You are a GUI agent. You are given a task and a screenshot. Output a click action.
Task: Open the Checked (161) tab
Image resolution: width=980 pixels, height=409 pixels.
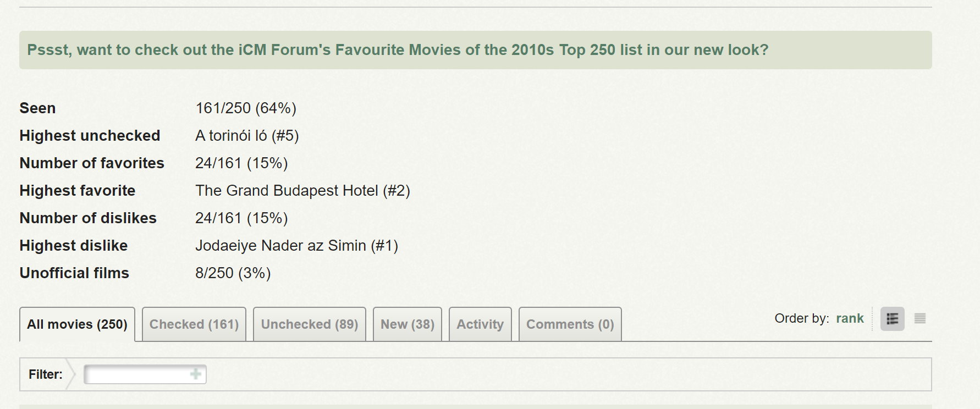[x=194, y=324]
